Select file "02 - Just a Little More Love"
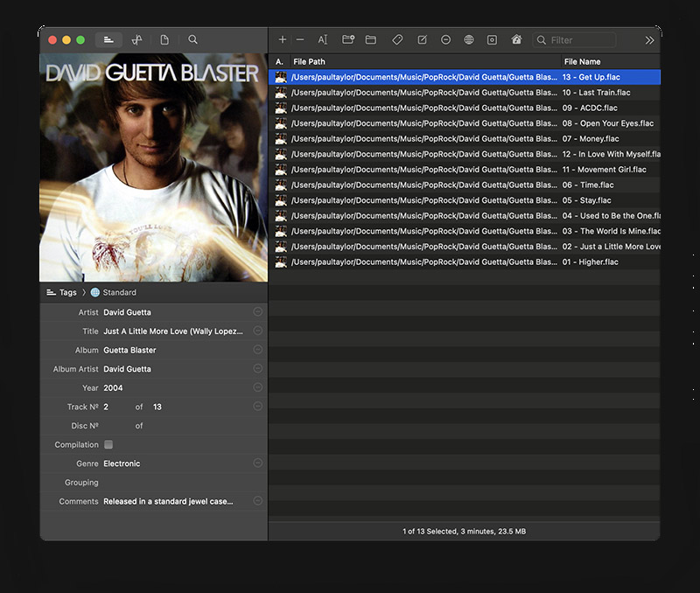 [x=465, y=247]
